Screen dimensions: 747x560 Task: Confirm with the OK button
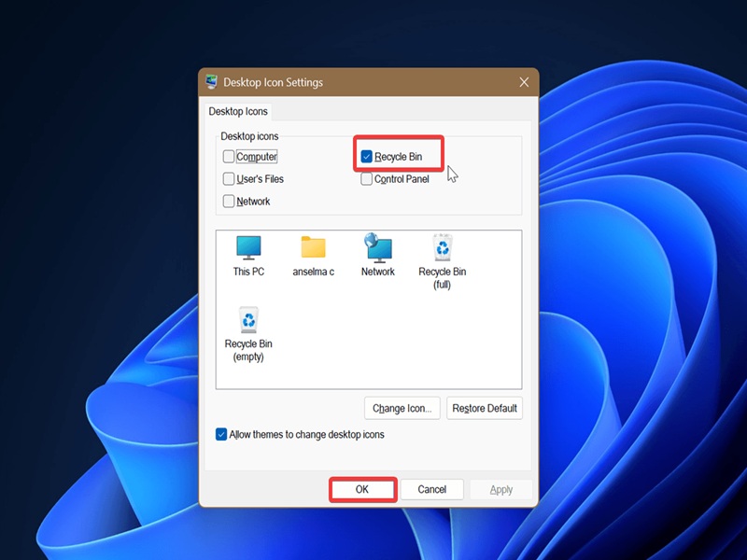point(362,489)
